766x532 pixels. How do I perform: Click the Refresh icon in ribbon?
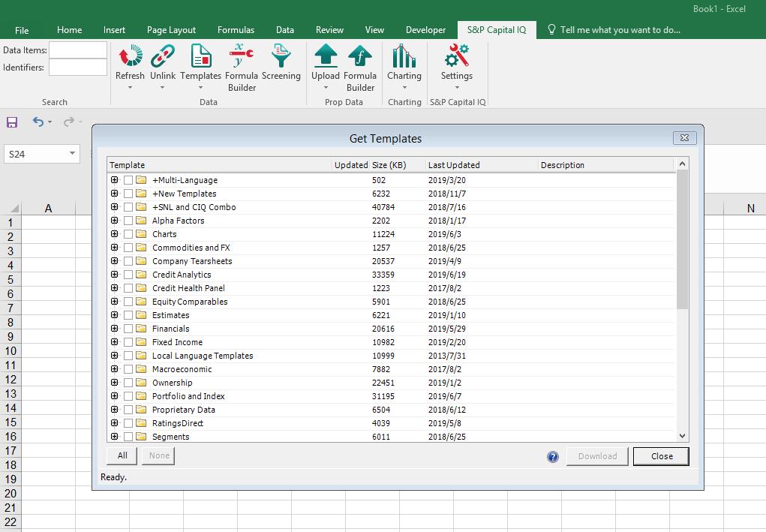click(130, 57)
